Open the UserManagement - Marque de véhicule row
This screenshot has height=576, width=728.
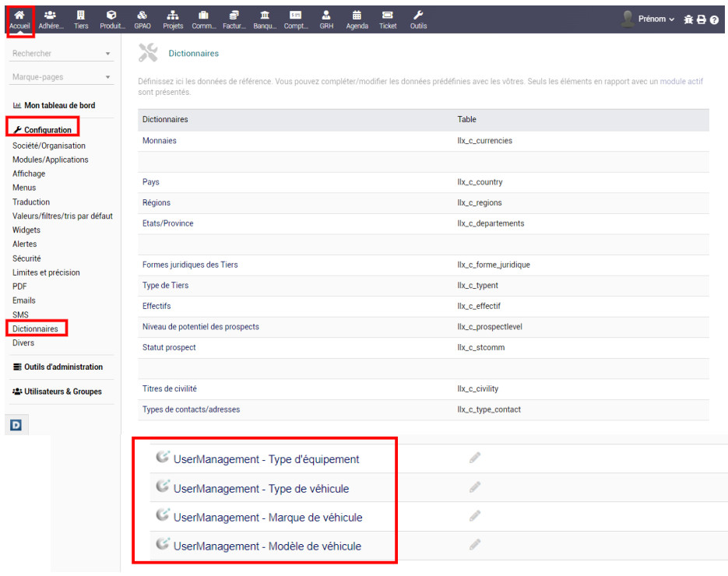coord(267,518)
